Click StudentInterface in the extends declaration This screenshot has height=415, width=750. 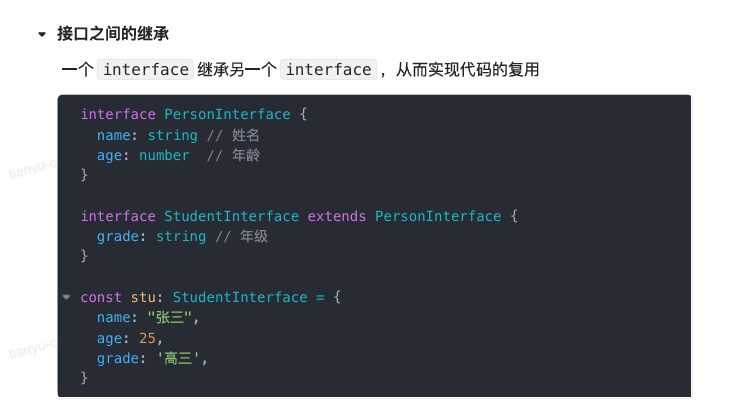pos(231,216)
